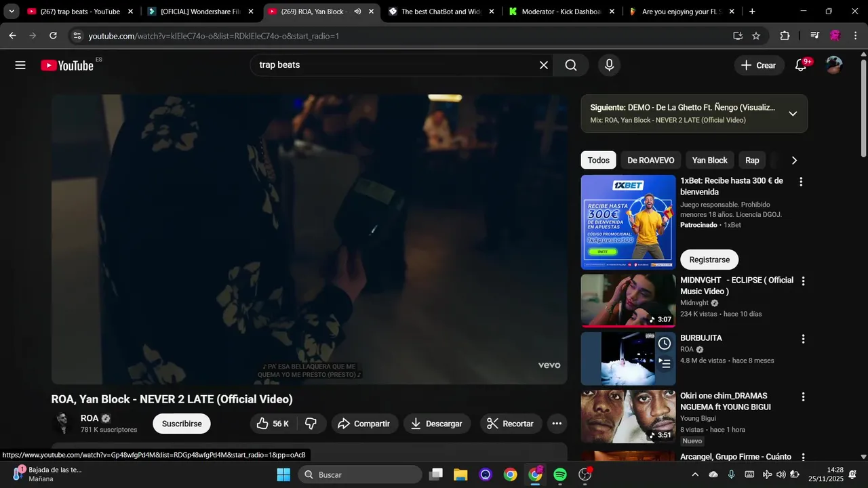Open Chrome tab search dropdown
Screen dimensions: 868x488
(12, 12)
